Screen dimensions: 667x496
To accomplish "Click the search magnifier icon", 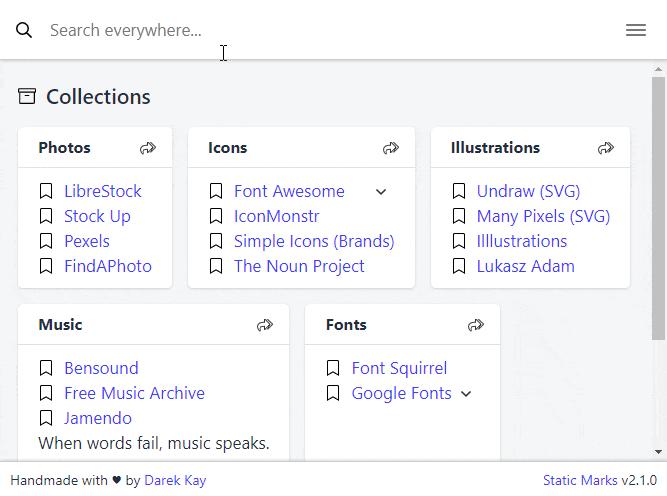I will [24, 30].
